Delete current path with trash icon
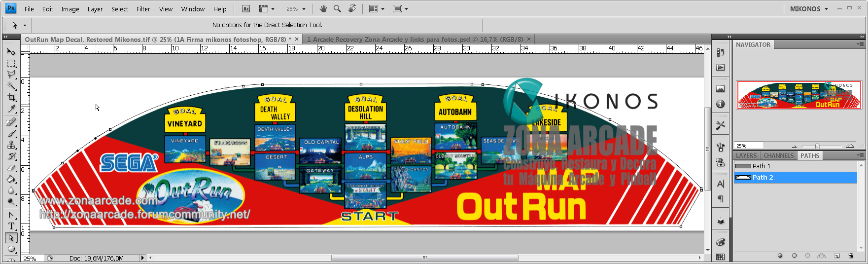 coord(851,256)
